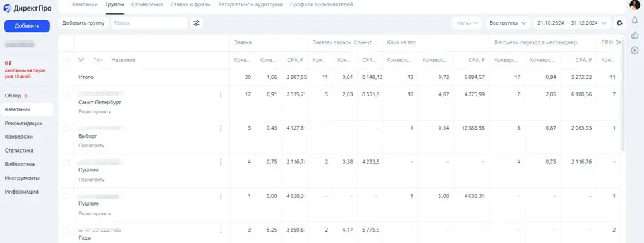The width and height of the screenshot is (644, 243).
Task: Open the Все группы dropdown
Action: (x=507, y=23)
